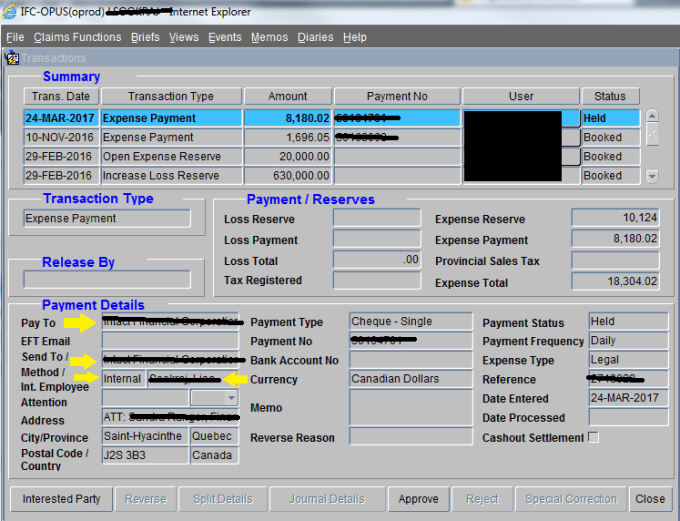
Task: Click the EFT Email field
Action: point(170,342)
